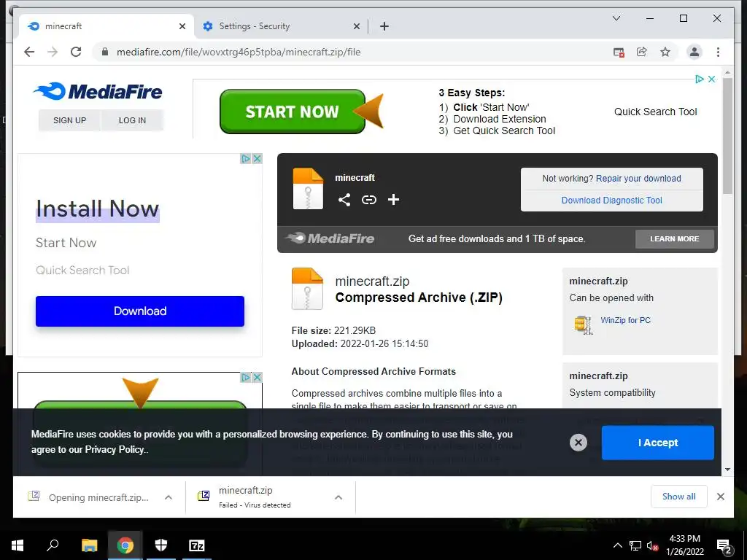Click Repair your download link
747x560 pixels.
[x=638, y=179]
